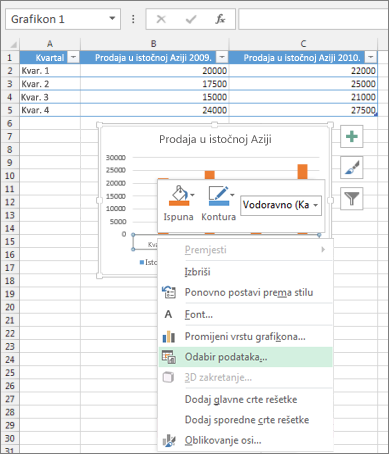This screenshot has width=389, height=454.
Task: Select row 6 header
Action: 10,123
